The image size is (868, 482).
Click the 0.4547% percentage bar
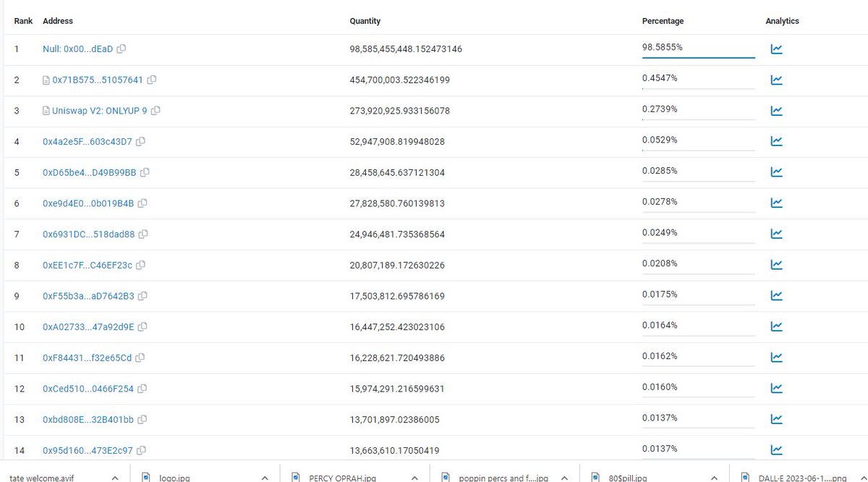click(x=698, y=88)
